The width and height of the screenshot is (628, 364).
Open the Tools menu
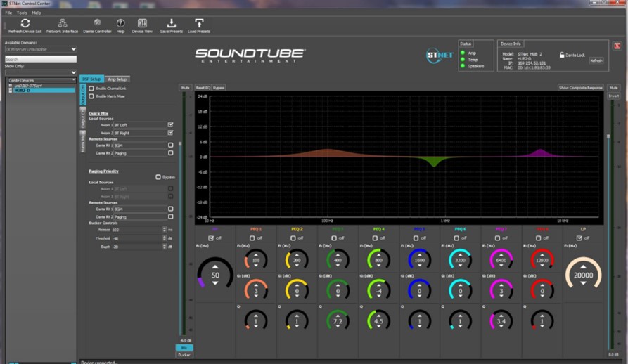(x=22, y=13)
